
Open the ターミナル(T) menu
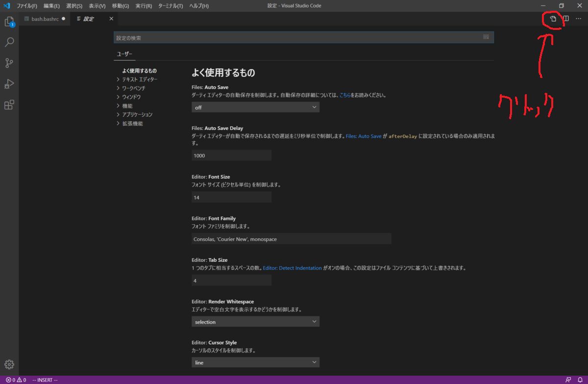pyautogui.click(x=171, y=6)
